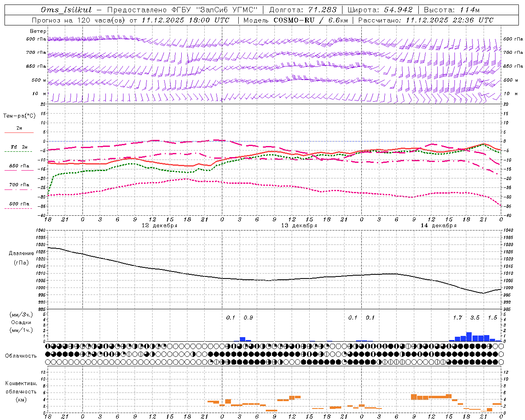Click the (км) convective height unit label

coord(21,399)
